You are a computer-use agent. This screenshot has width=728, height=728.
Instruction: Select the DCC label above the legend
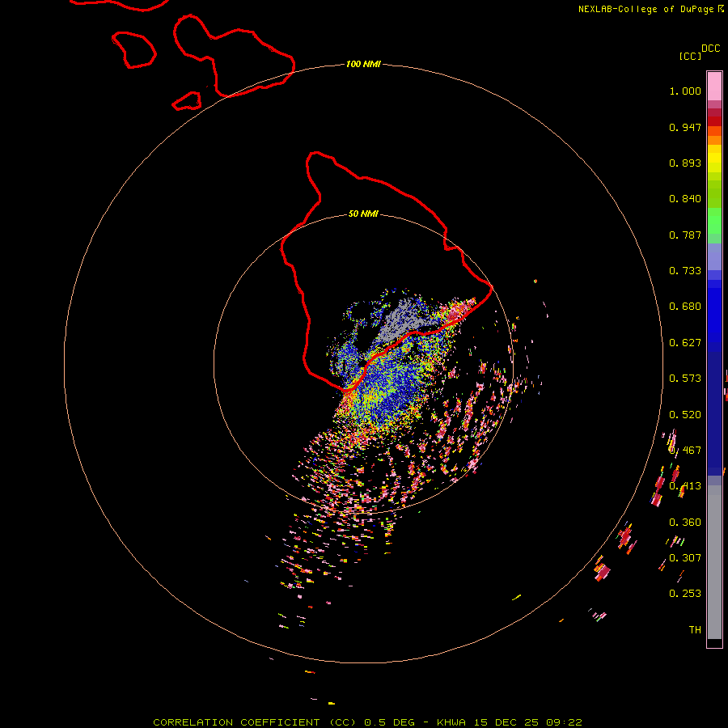pos(710,49)
